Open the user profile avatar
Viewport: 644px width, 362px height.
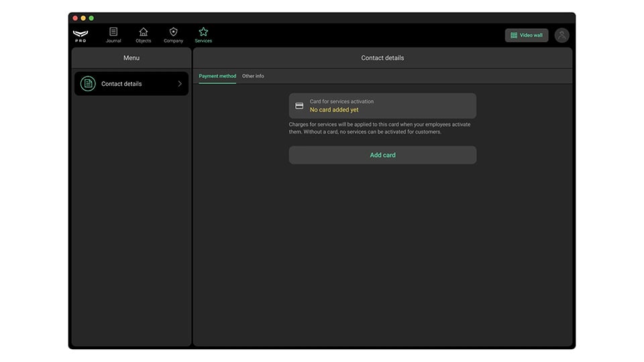pos(561,36)
